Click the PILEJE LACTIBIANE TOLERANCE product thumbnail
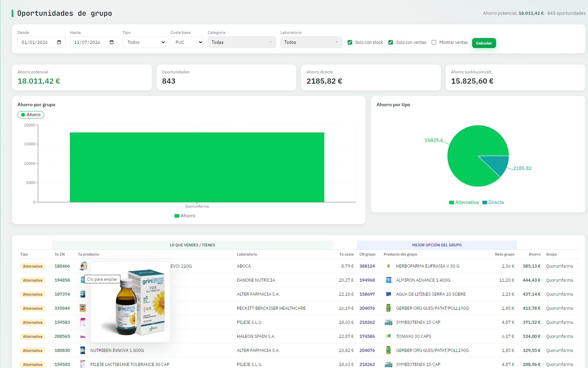Image resolution: width=588 pixels, height=368 pixels. 83,364
